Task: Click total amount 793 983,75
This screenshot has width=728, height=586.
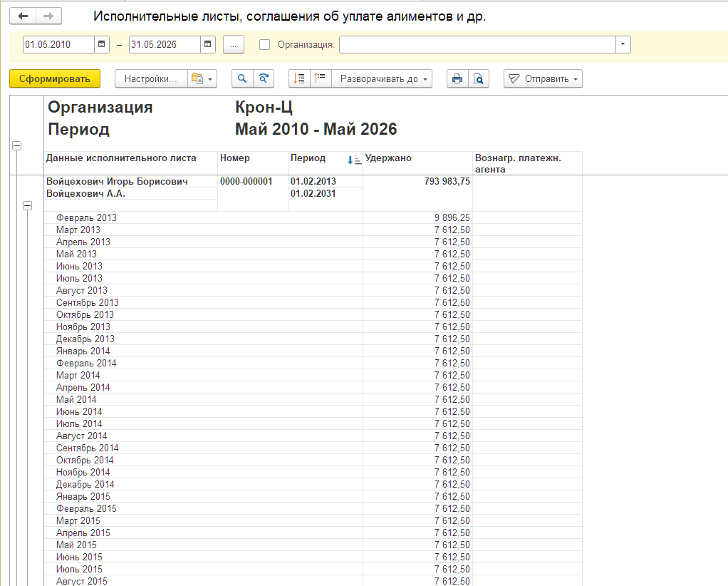Action: point(447,181)
